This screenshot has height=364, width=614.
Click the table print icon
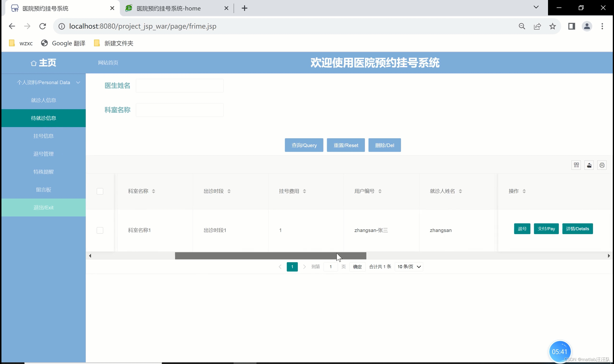click(602, 165)
